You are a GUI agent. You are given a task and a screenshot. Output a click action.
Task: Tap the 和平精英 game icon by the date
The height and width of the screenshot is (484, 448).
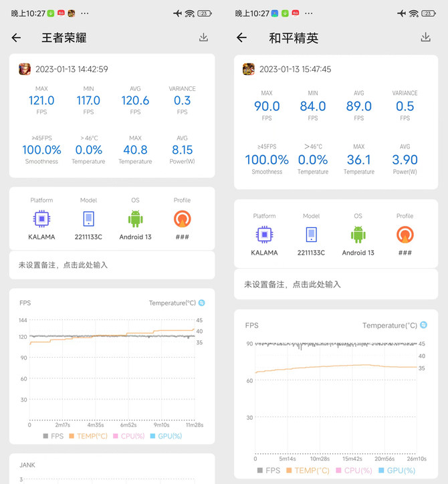[x=249, y=69]
